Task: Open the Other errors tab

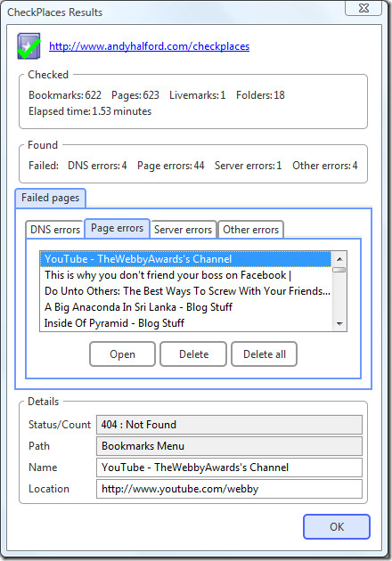Action: [250, 230]
